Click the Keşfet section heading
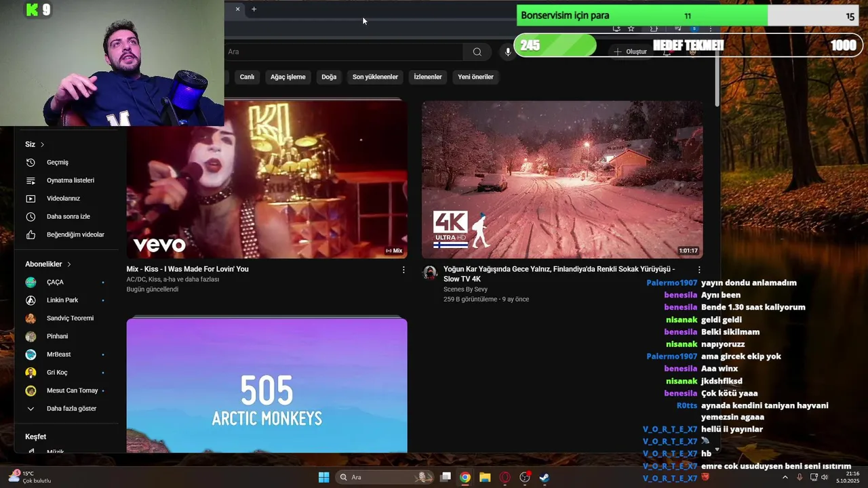This screenshot has height=488, width=868. 36,437
